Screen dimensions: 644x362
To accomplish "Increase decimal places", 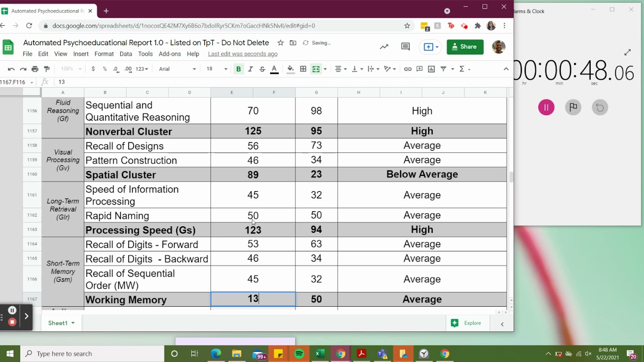I will [128, 69].
